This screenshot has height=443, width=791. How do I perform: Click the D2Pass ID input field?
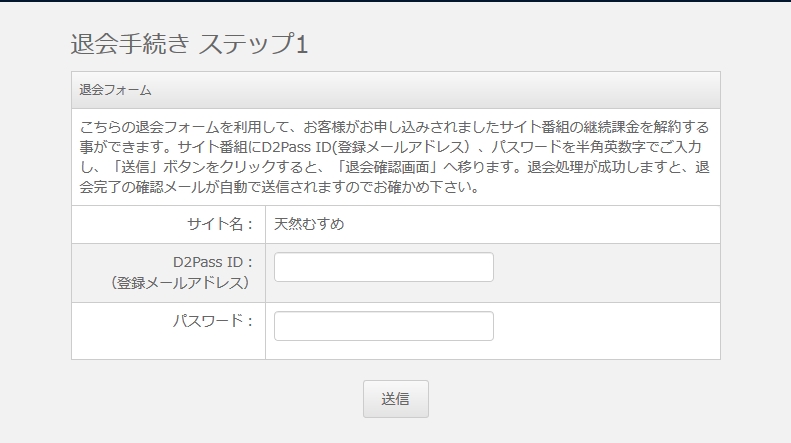pyautogui.click(x=383, y=267)
